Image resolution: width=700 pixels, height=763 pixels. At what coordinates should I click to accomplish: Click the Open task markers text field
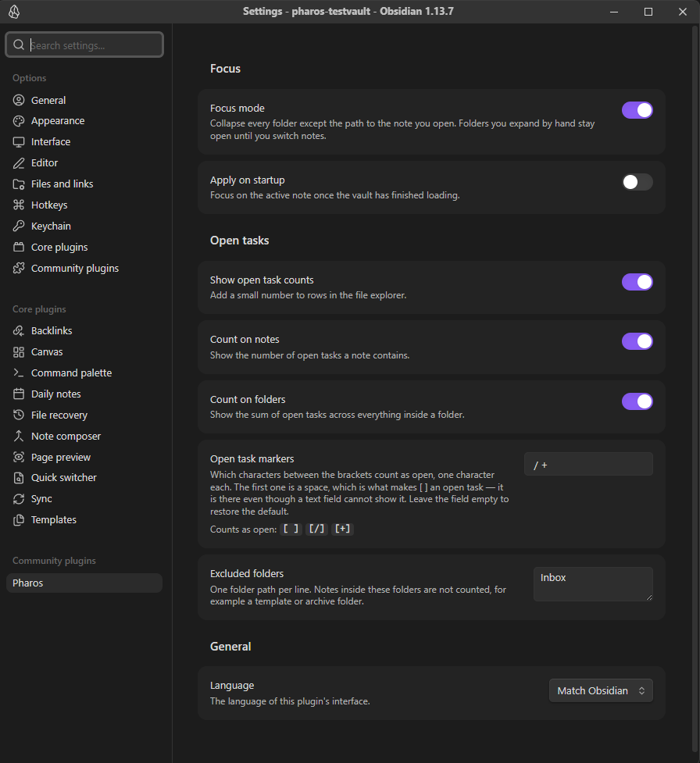pyautogui.click(x=588, y=464)
